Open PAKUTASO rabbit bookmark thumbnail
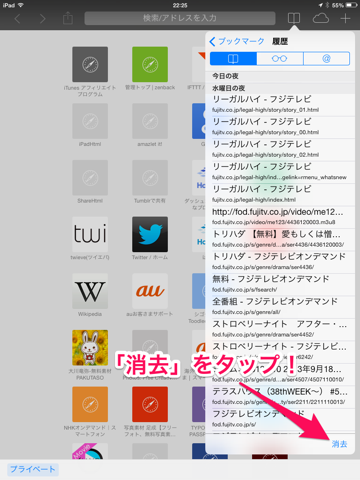 pyautogui.click(x=90, y=348)
